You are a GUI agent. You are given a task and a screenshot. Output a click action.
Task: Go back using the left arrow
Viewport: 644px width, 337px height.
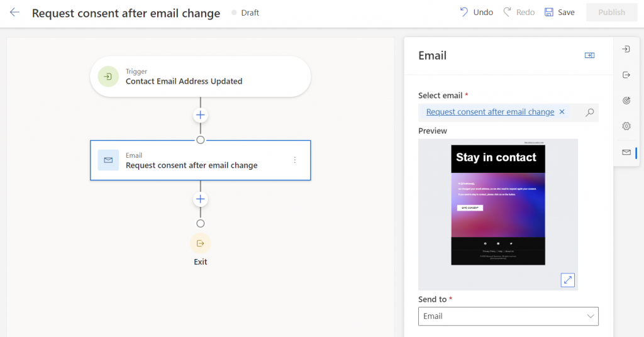point(14,13)
